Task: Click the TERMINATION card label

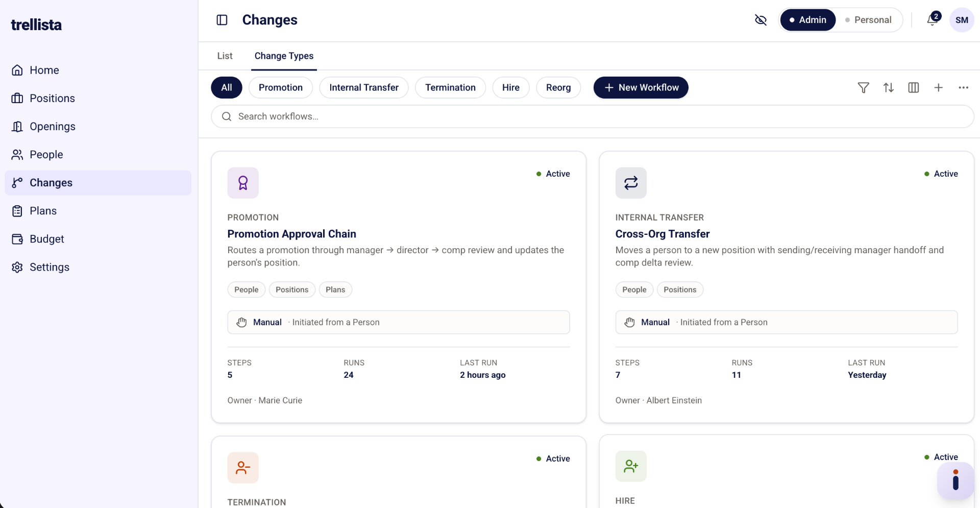Action: tap(257, 502)
